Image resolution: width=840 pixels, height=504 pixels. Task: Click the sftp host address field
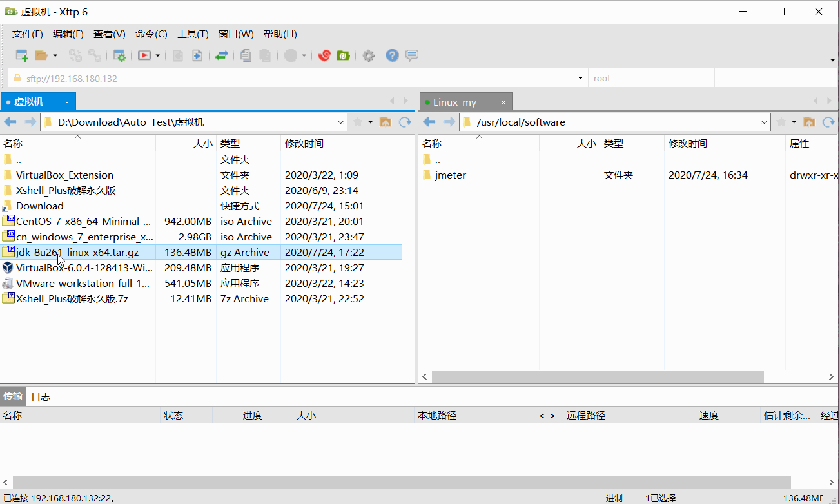(x=298, y=79)
